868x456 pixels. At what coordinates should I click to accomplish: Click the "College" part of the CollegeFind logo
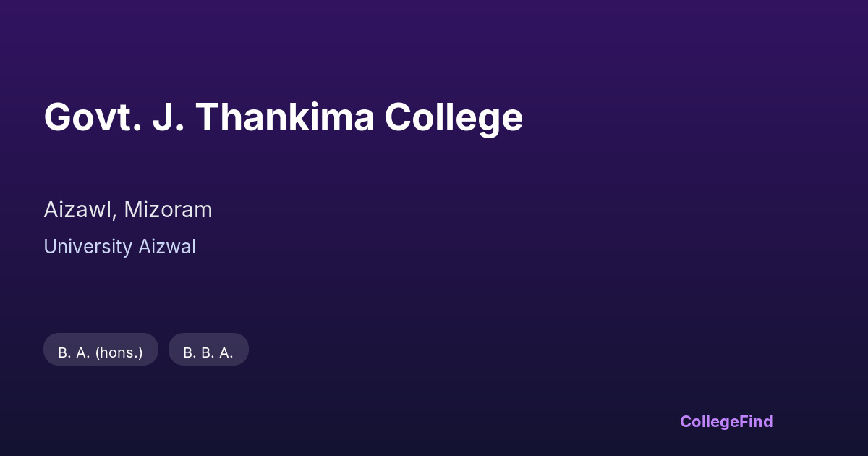pos(708,421)
